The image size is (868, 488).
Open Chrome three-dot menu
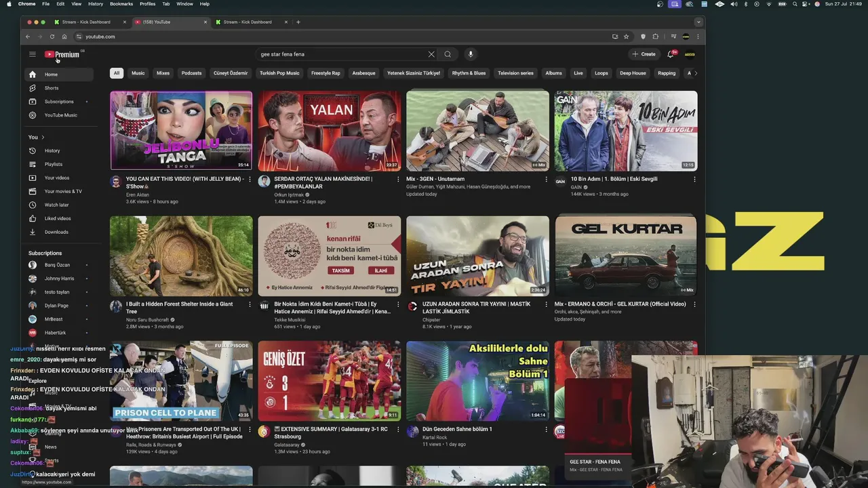[x=698, y=37]
